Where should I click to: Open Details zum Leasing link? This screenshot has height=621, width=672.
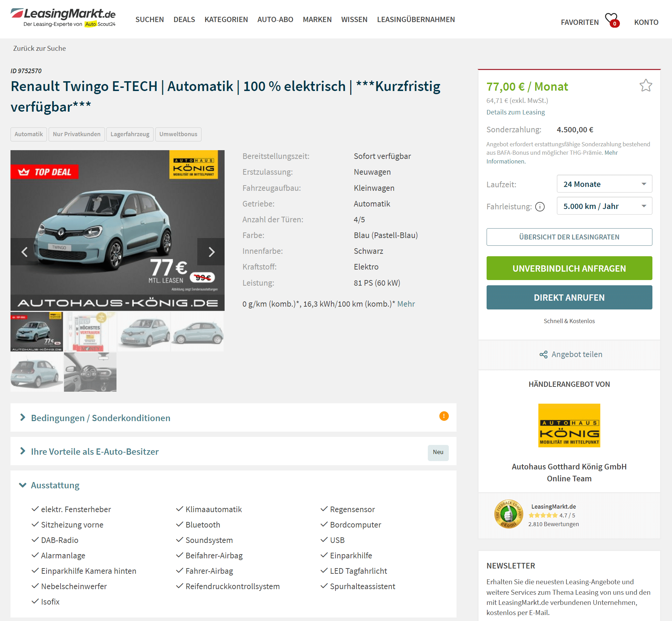516,112
